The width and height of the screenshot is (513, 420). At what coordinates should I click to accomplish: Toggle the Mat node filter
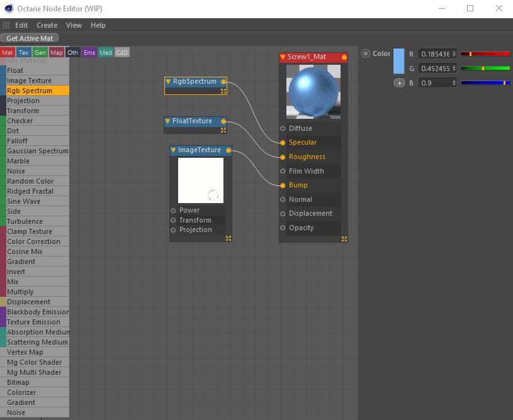[8, 53]
